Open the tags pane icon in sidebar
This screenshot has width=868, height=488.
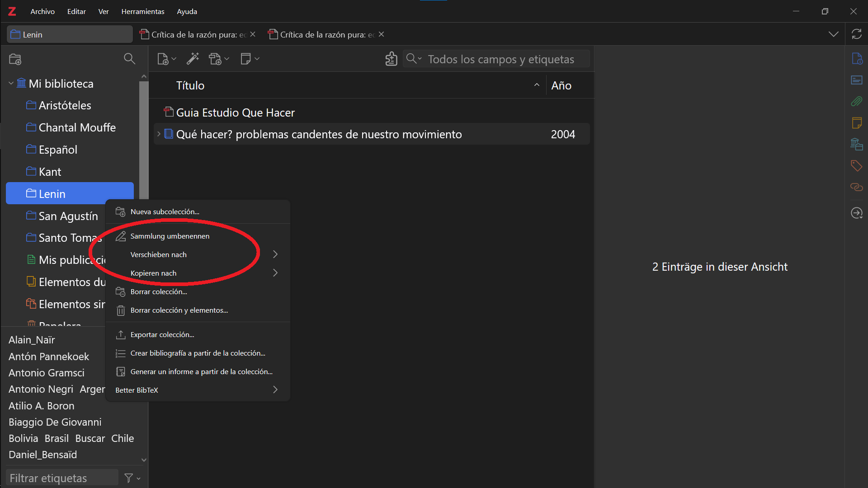857,166
